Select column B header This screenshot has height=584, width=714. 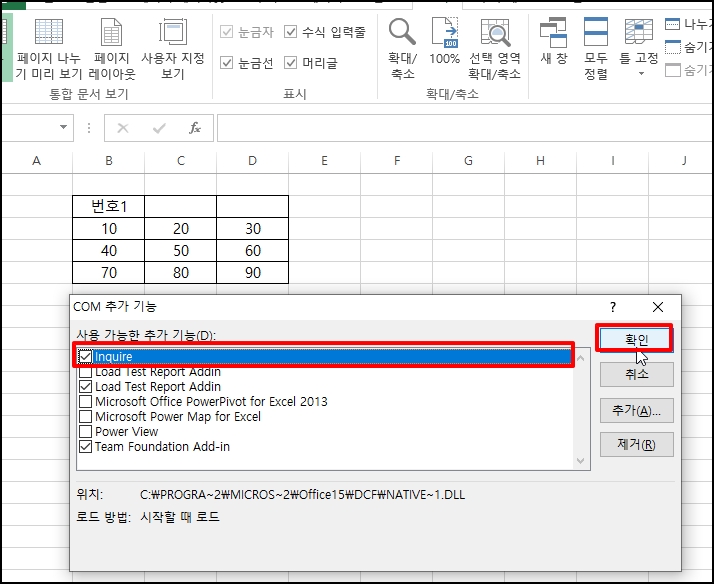point(108,161)
